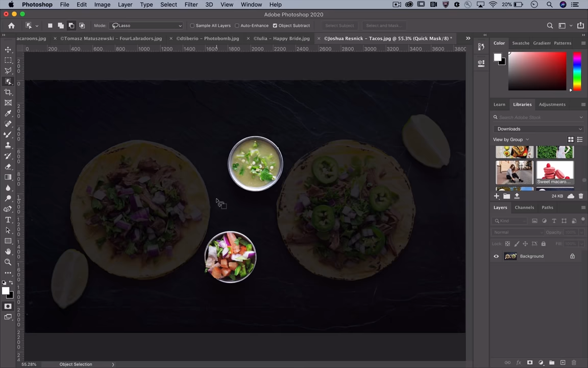Viewport: 588px width, 368px height.
Task: Select the Crop tool
Action: tap(8, 92)
